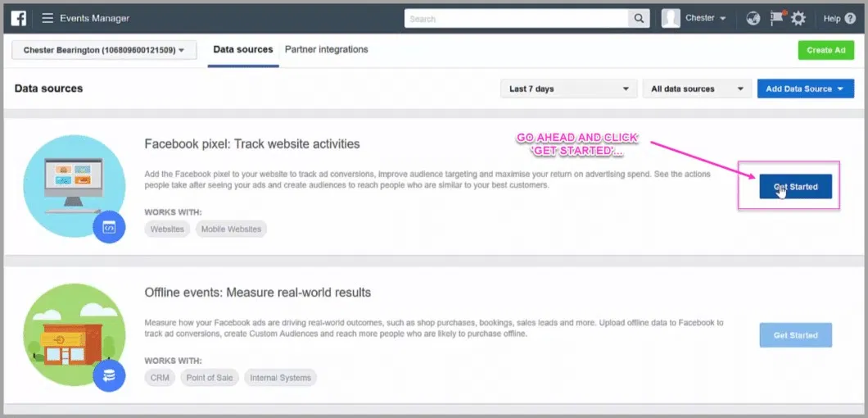The width and height of the screenshot is (868, 418).
Task: Click the database badge icon on shop illustration
Action: (x=109, y=376)
